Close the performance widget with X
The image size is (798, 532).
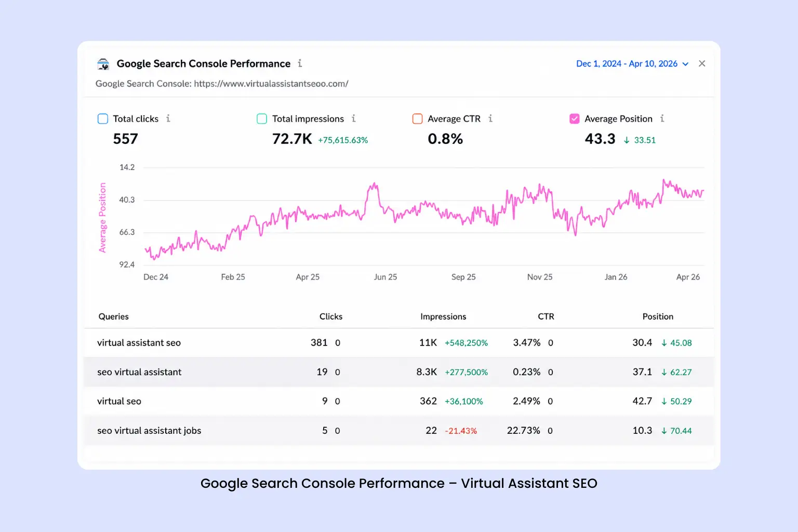(x=702, y=63)
